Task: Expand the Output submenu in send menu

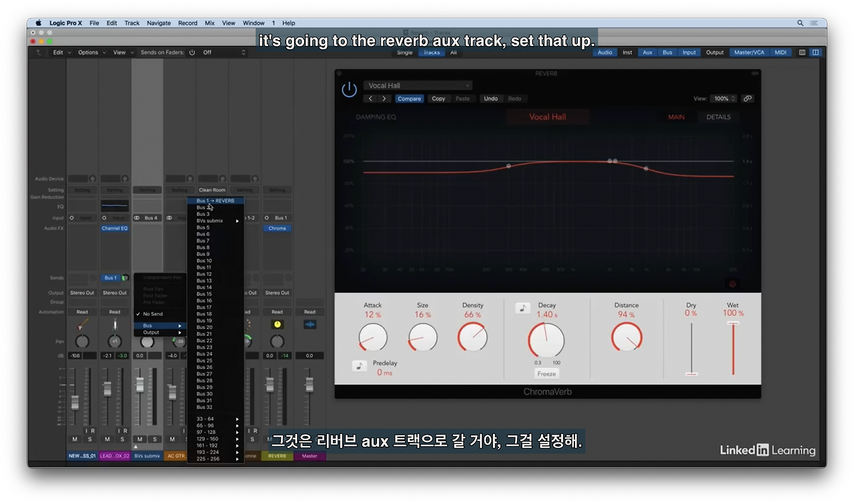Action: point(159,333)
